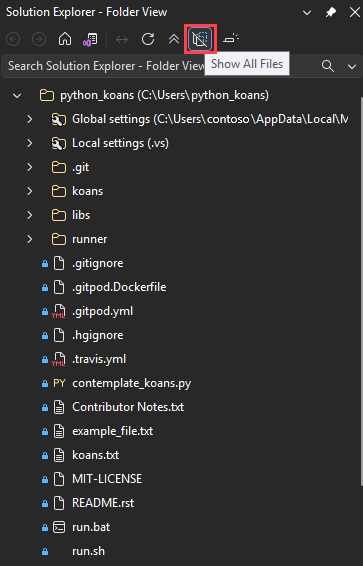Click the lock icon beside run.sh
Screen dimensions: 363x566
(x=45, y=552)
